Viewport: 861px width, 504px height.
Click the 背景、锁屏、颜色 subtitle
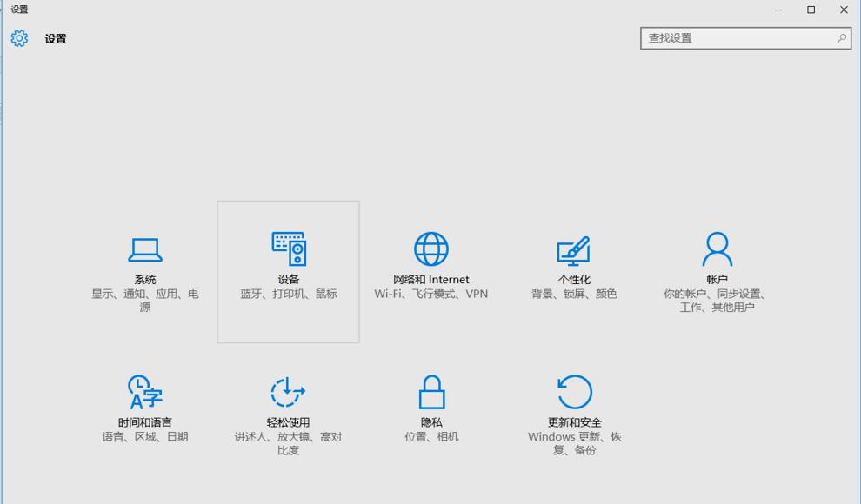click(574, 294)
